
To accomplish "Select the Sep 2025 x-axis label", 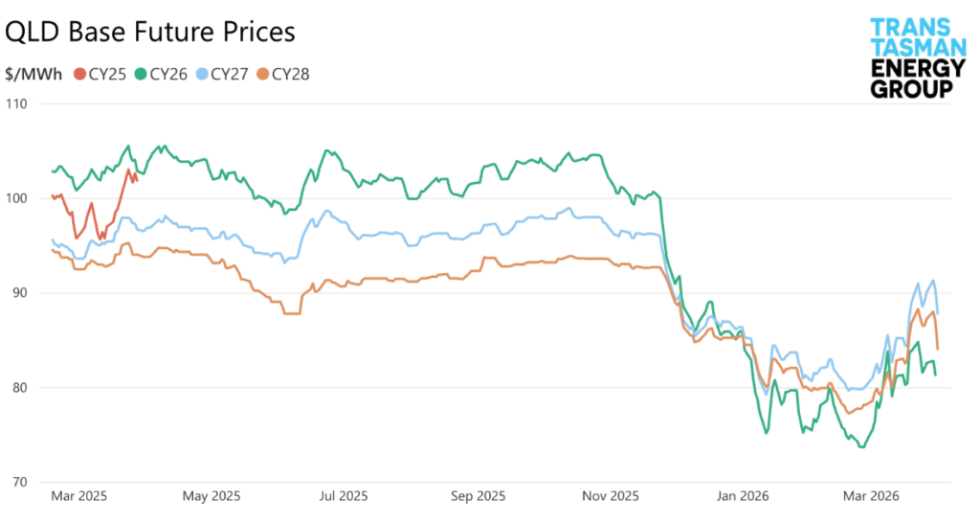I will 478,495.
